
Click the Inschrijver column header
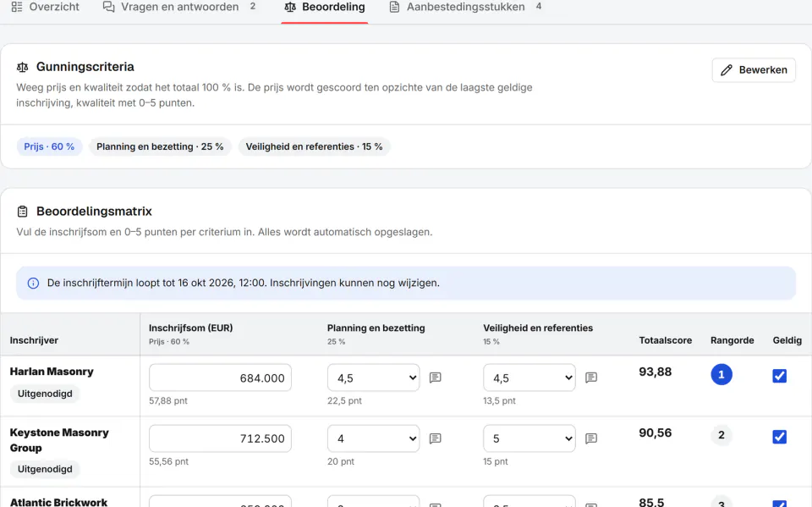(34, 340)
